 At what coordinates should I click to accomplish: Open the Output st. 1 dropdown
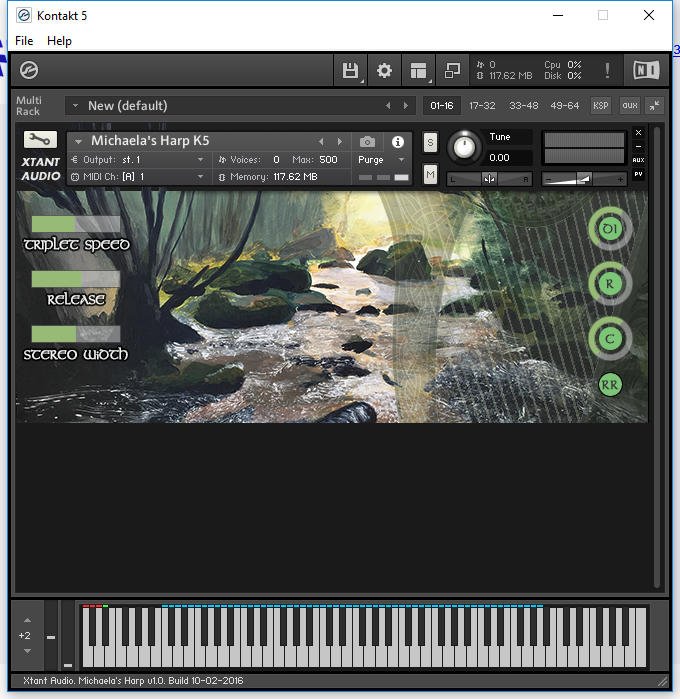139,160
